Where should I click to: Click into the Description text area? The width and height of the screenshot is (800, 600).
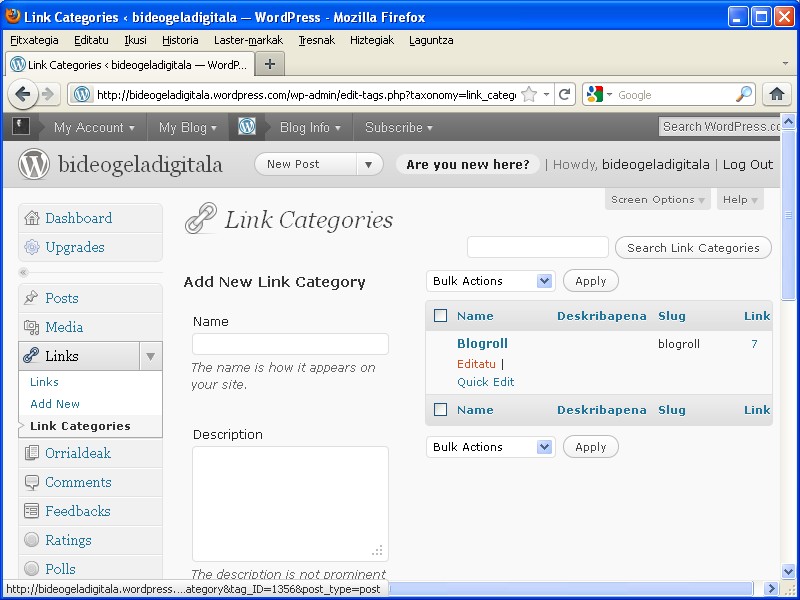[290, 504]
